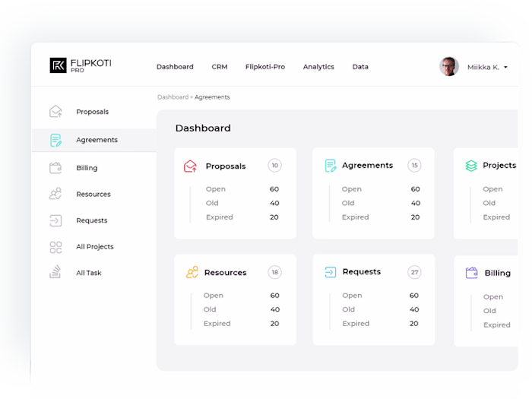The width and height of the screenshot is (532, 399).
Task: Click Old row in Requests card
Action: click(x=380, y=309)
